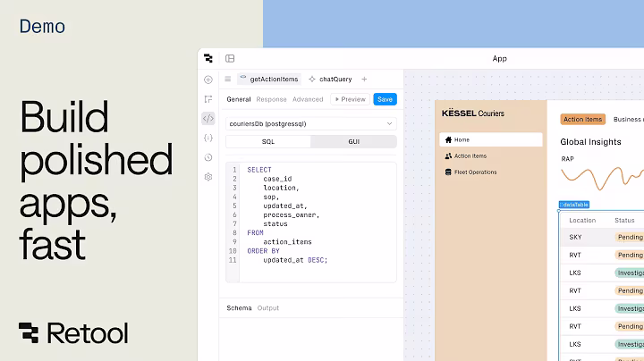Select the code editor icon in left rail
Image resolution: width=644 pixels, height=361 pixels.
click(208, 119)
